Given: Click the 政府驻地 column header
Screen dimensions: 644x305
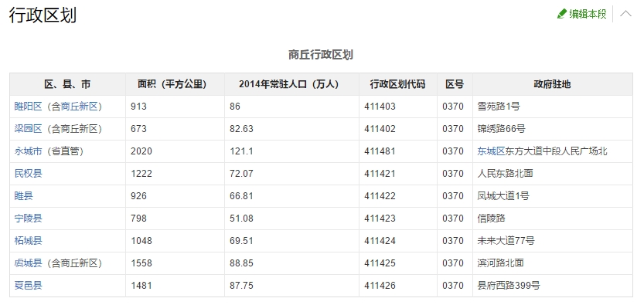Looking at the screenshot, I should click(553, 84).
